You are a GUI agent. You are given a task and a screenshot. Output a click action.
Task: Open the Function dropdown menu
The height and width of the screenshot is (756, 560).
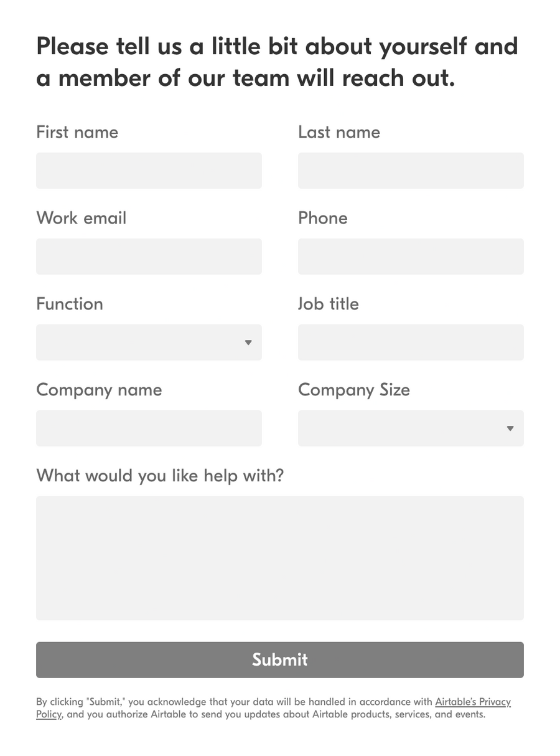pyautogui.click(x=149, y=343)
